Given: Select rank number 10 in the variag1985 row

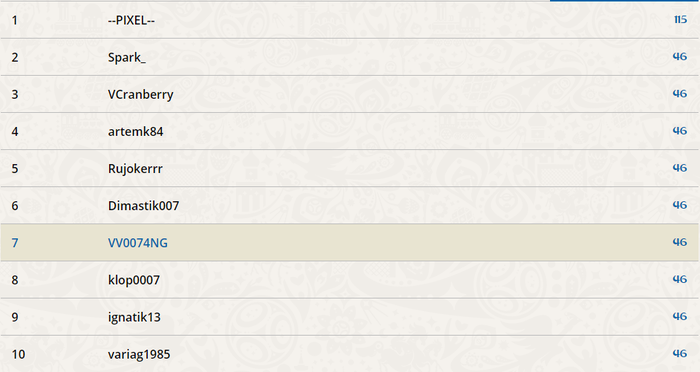Looking at the screenshot, I should (x=18, y=354).
